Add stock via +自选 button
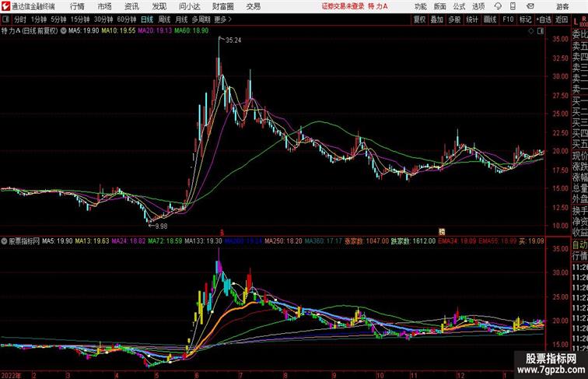588x379 pixels. pyautogui.click(x=544, y=19)
